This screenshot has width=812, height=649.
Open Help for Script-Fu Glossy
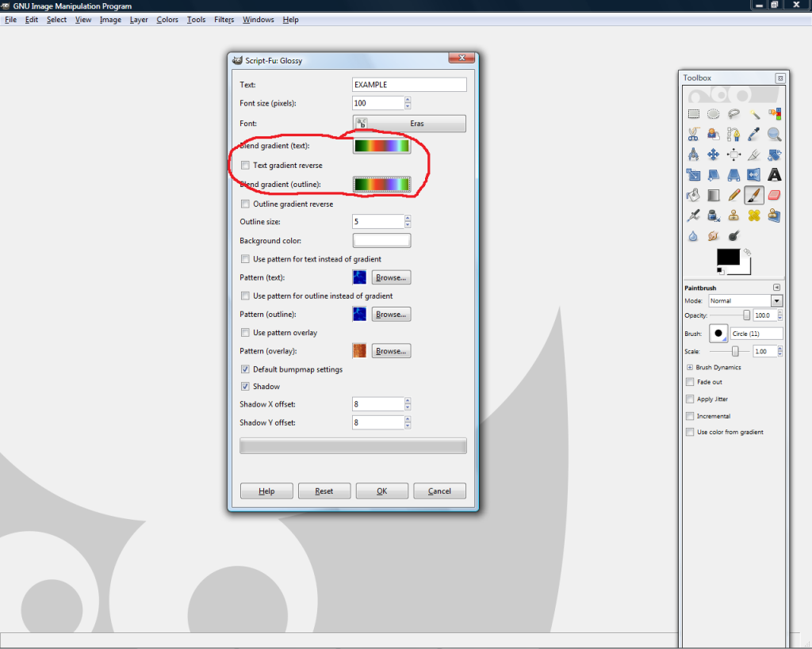pyautogui.click(x=266, y=491)
